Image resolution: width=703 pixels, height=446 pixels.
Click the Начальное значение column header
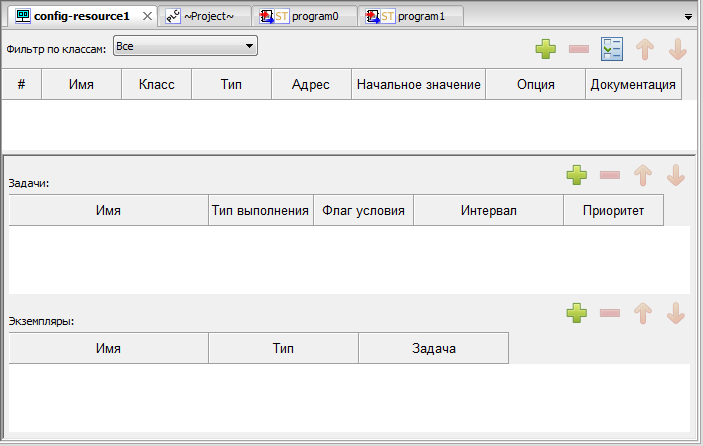(x=418, y=85)
